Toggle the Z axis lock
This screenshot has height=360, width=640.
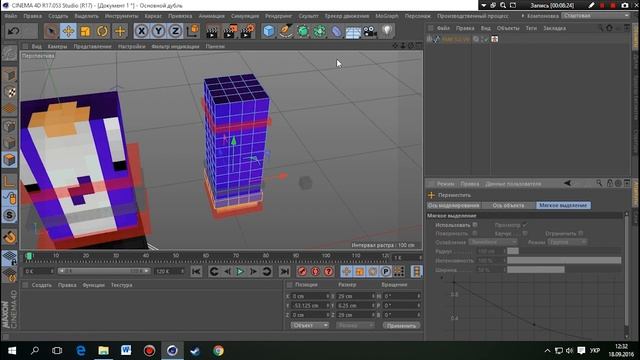point(176,31)
